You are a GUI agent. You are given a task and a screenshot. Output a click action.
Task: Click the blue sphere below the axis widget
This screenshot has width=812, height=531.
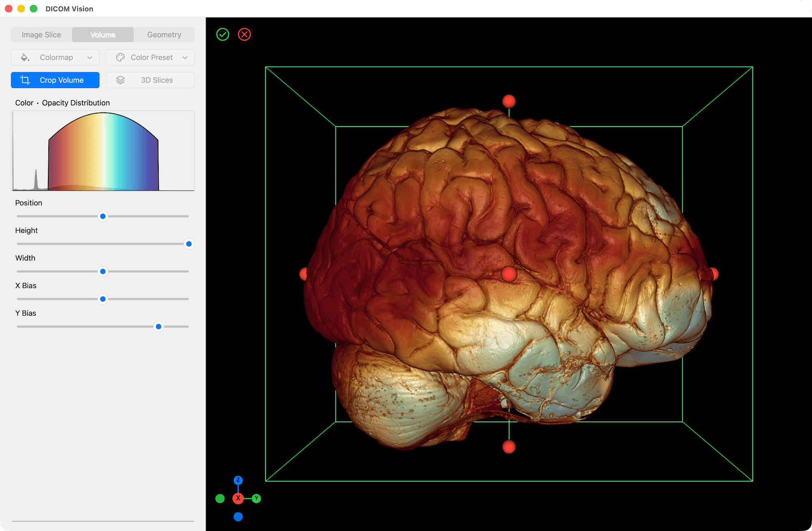tap(238, 516)
